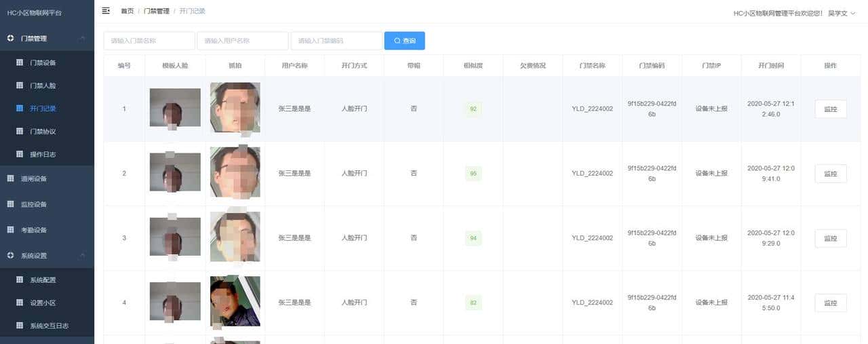Click the grid icon beside 操作日志
The width and height of the screenshot is (868, 344).
pos(20,154)
